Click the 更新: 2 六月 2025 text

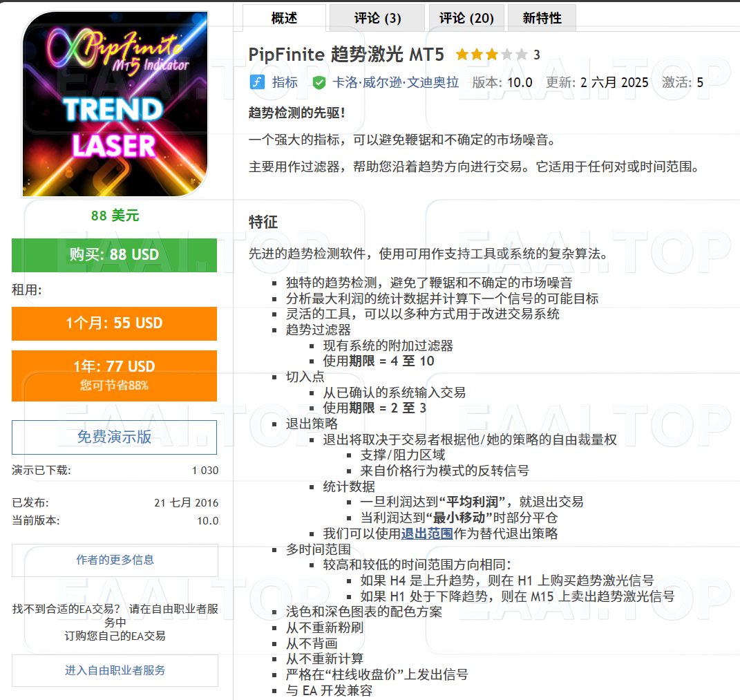pos(597,83)
